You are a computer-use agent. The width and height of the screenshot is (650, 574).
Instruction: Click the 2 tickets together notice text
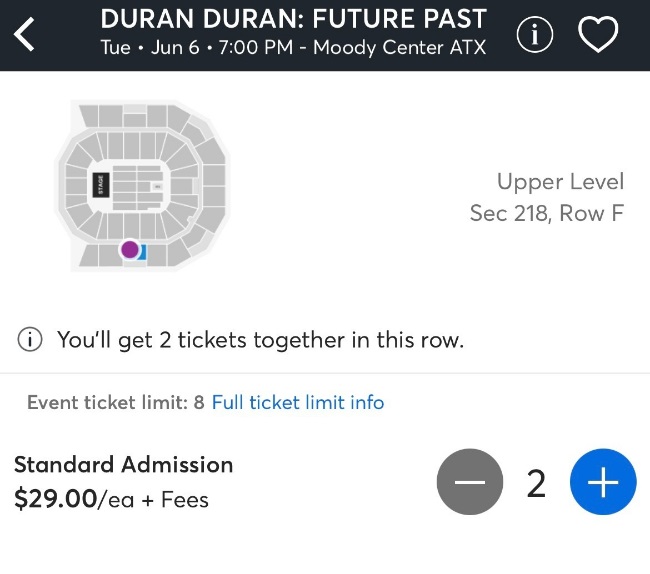click(260, 340)
